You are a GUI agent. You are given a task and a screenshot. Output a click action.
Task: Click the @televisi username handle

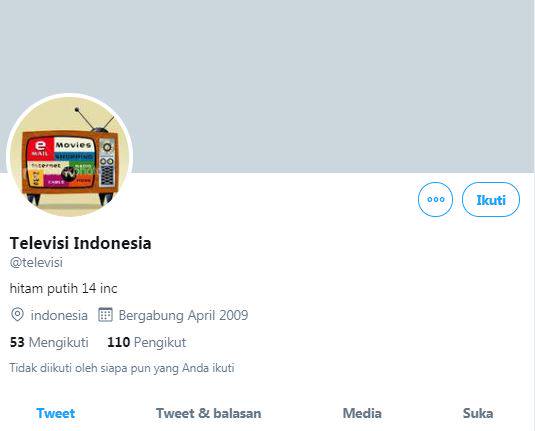click(x=36, y=262)
